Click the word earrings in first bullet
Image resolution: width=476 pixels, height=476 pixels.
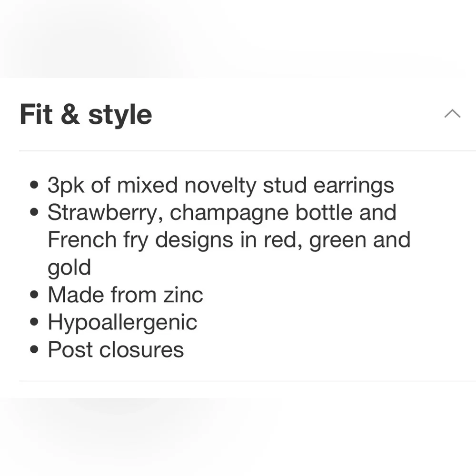[x=354, y=185]
